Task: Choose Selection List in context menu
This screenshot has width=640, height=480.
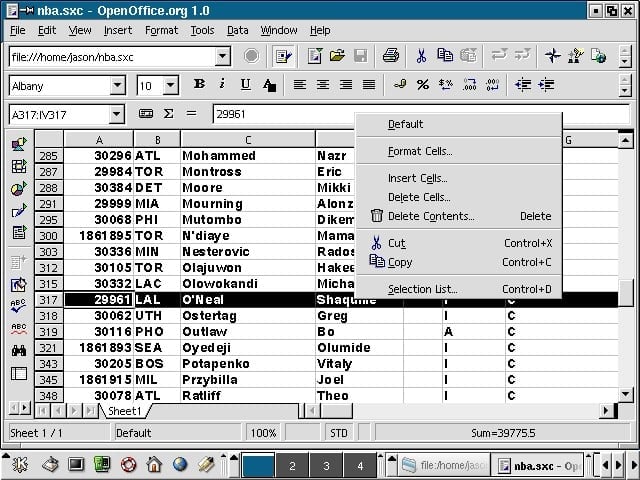Action: pyautogui.click(x=459, y=289)
